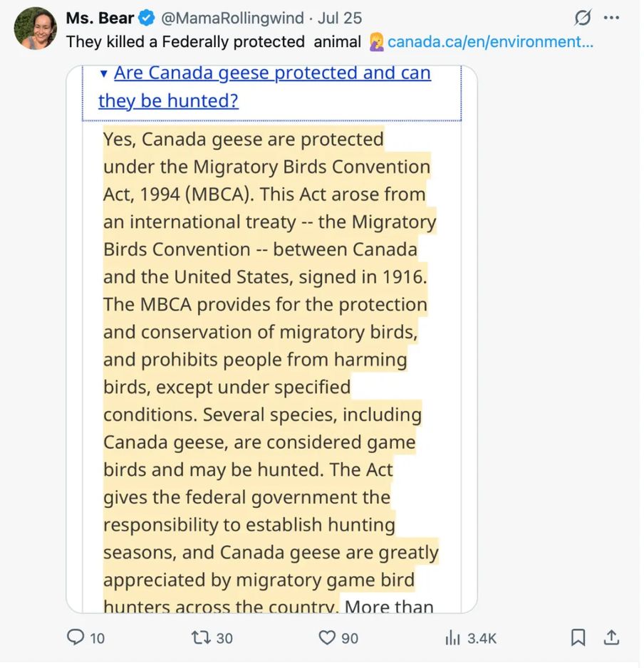
Task: Click the retweet count 30
Action: pos(224,638)
